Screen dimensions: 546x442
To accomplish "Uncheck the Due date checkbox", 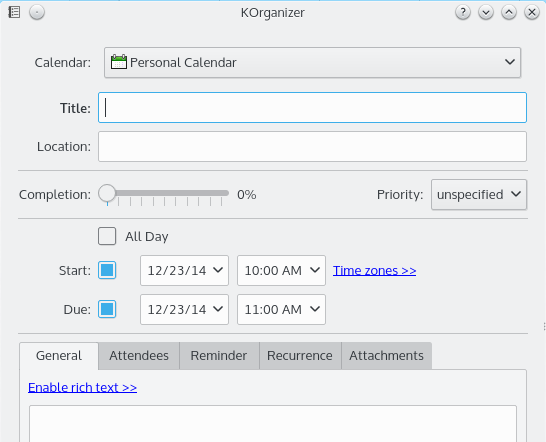I will pos(107,309).
